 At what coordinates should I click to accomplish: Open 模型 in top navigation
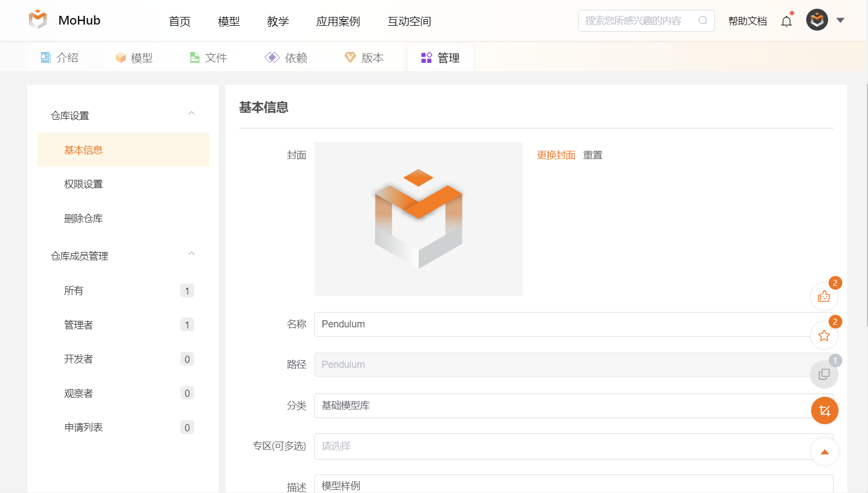pyautogui.click(x=229, y=21)
